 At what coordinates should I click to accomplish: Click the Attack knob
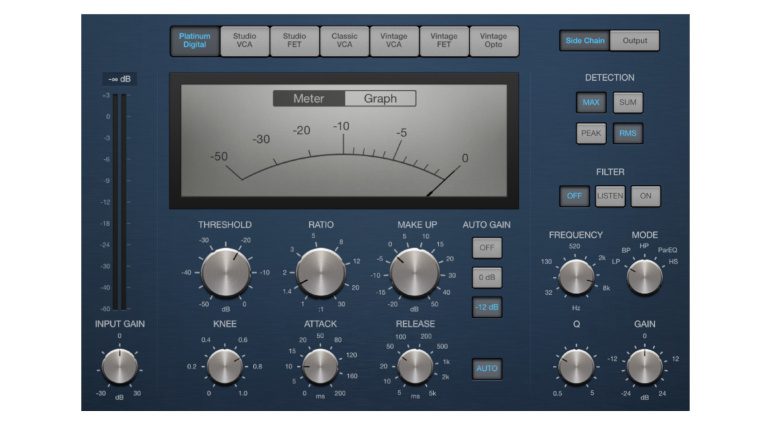tap(320, 367)
